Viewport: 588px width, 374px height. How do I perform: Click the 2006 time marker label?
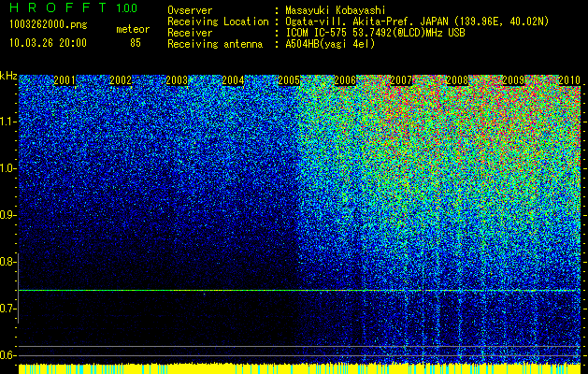pos(345,80)
